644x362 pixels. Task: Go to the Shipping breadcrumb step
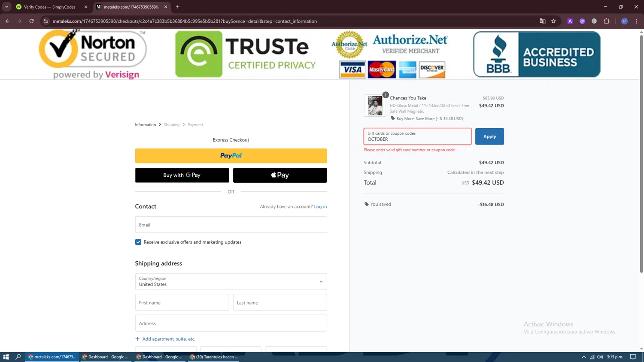[172, 125]
